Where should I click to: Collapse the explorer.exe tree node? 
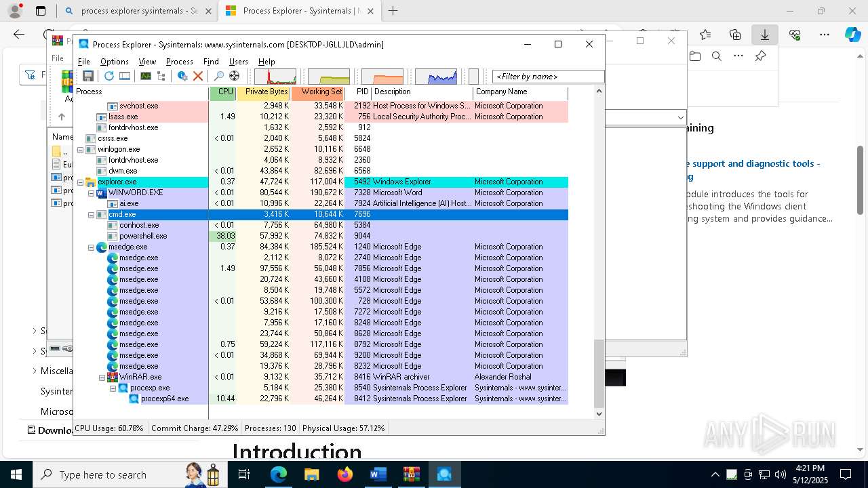coord(81,182)
